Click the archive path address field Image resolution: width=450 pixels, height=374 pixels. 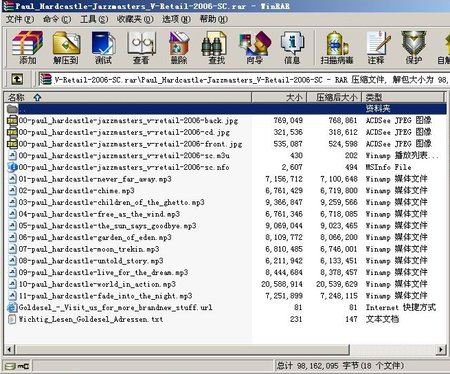243,79
